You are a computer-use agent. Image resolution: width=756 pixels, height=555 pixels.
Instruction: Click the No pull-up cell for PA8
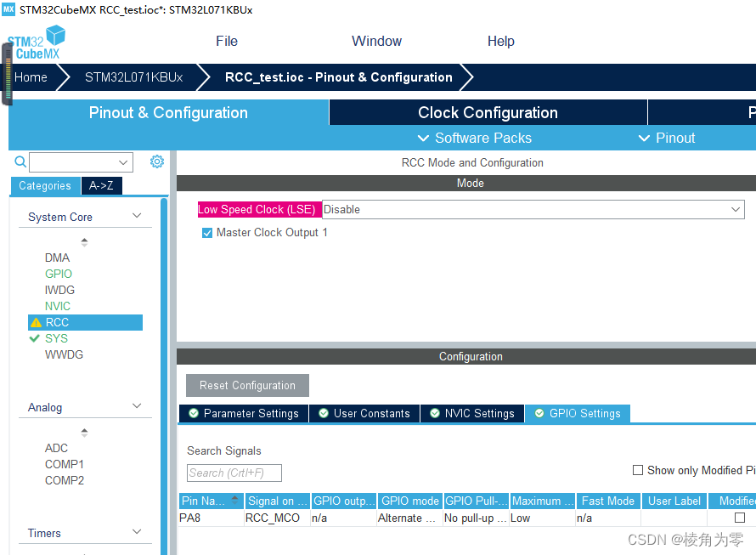click(476, 518)
